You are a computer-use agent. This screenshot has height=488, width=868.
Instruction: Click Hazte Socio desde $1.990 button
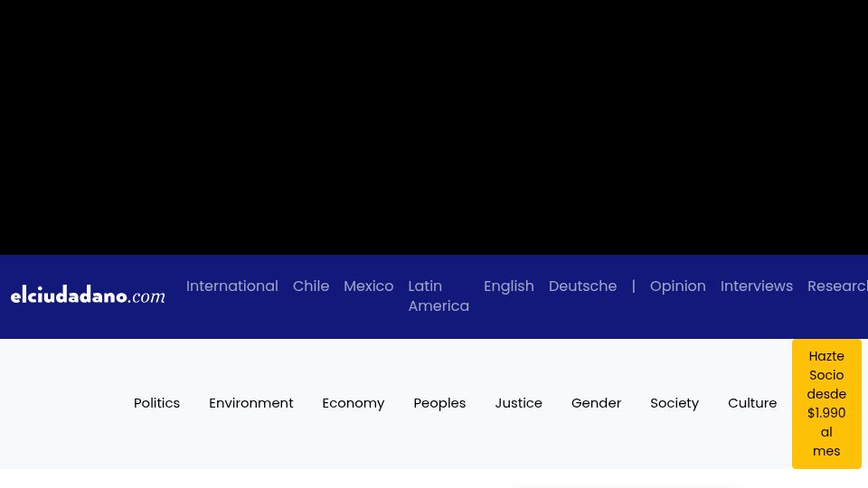pyautogui.click(x=826, y=404)
